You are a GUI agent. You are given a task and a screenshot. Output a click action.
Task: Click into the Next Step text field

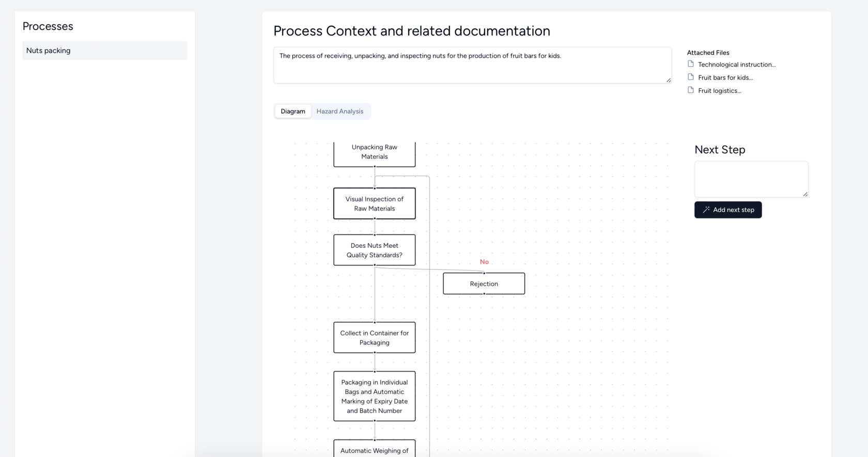pyautogui.click(x=751, y=179)
